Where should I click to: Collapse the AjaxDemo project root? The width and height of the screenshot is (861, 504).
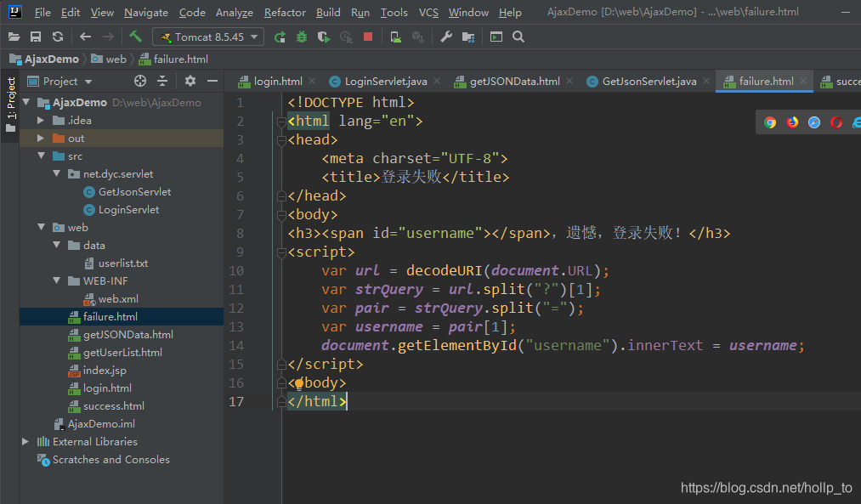tap(25, 102)
